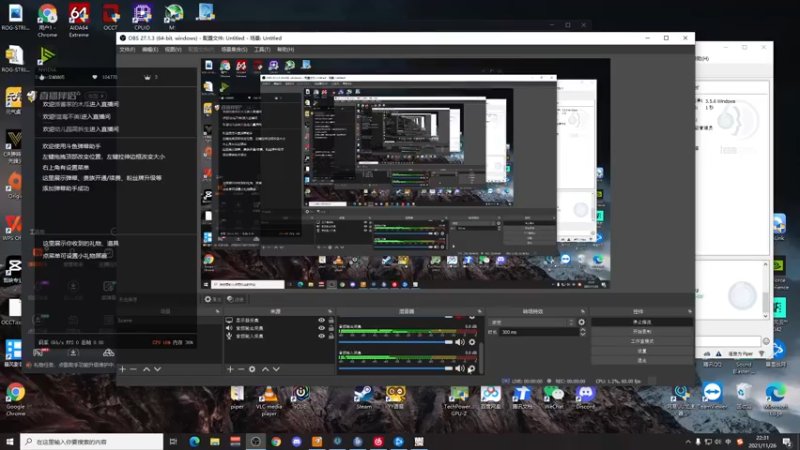Viewport: 800px width, 450px height.
Task: Click the 退出 button in Controls
Action: (642, 360)
